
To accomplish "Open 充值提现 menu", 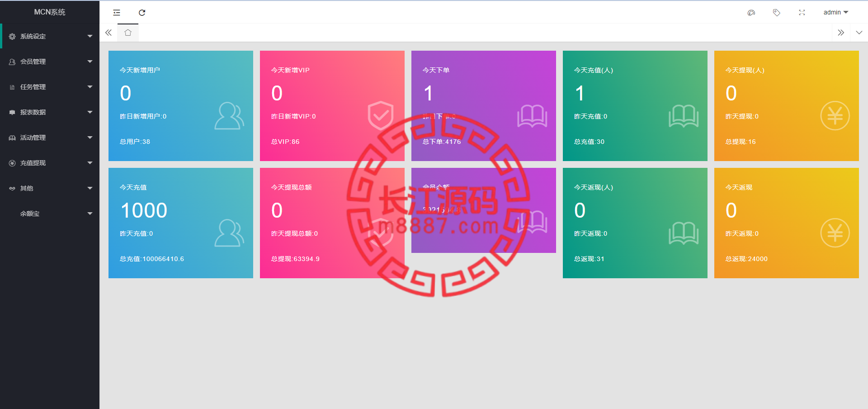I will 50,163.
